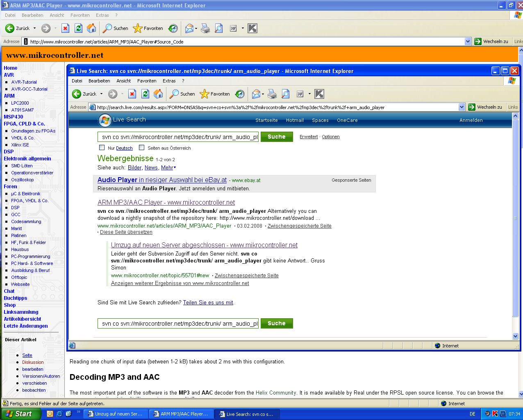
Task: Open Helix Community link in article
Action: (x=276, y=393)
